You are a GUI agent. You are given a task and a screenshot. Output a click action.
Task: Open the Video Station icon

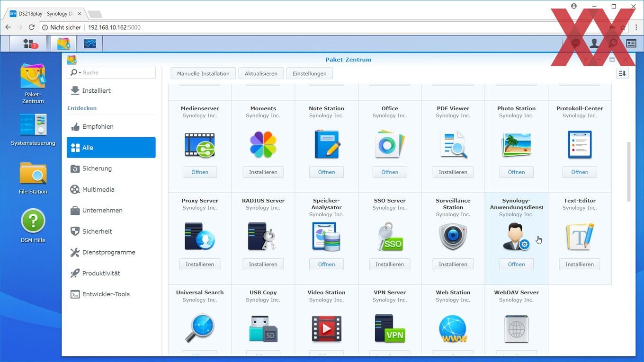coord(327,328)
